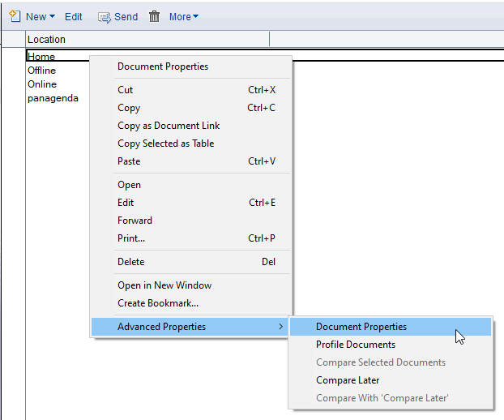Open the New dropdown arrow
504x420 pixels.
coord(52,16)
